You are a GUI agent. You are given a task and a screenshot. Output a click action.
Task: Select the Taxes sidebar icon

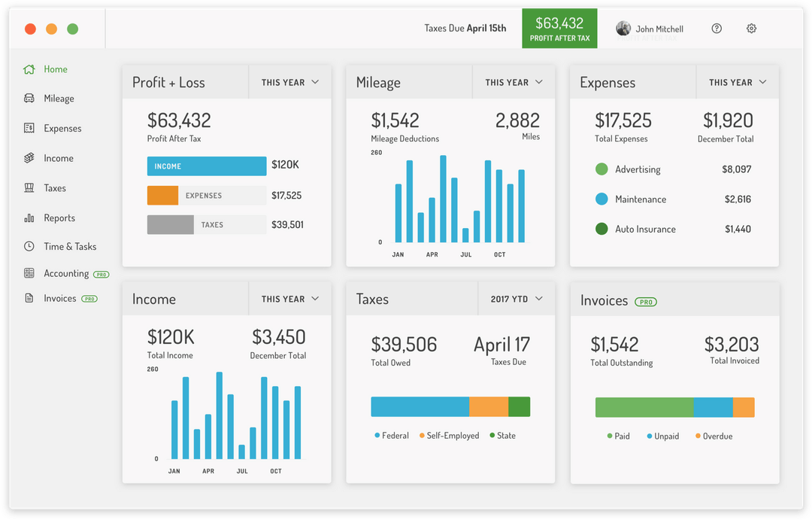tap(28, 188)
